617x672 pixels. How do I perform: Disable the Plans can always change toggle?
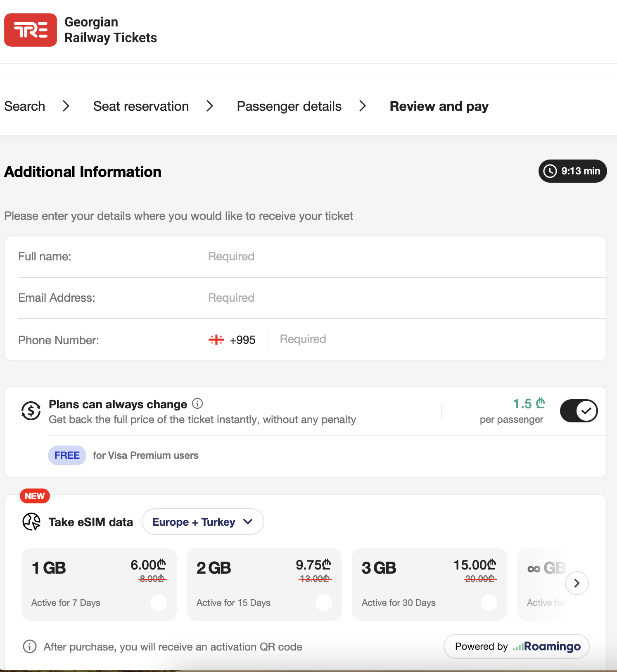click(579, 411)
